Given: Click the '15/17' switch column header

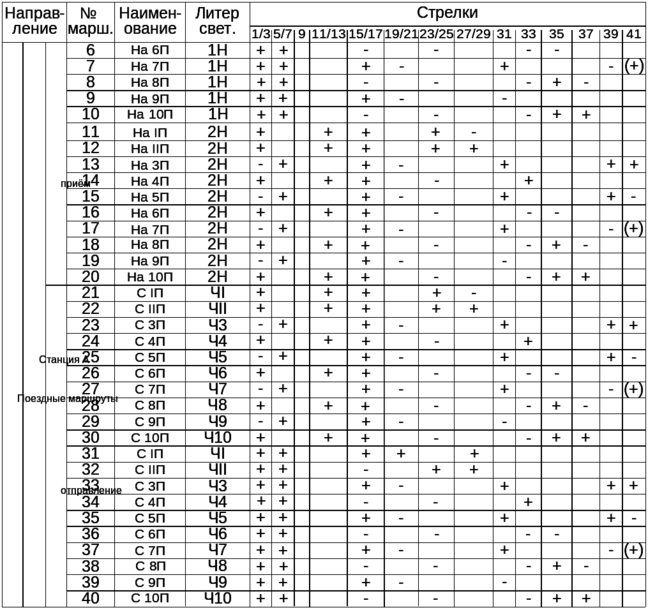Looking at the screenshot, I should click(365, 34).
